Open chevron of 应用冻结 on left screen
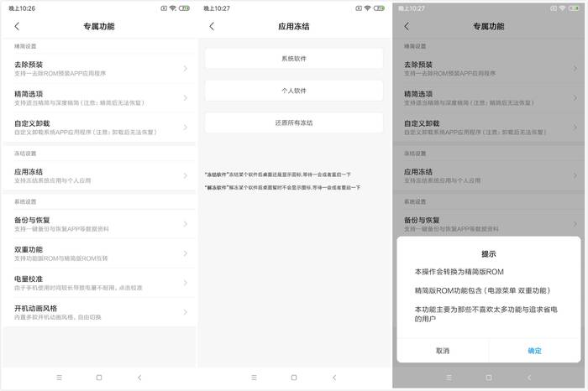Screen dimensions: 588x391 tap(186, 175)
